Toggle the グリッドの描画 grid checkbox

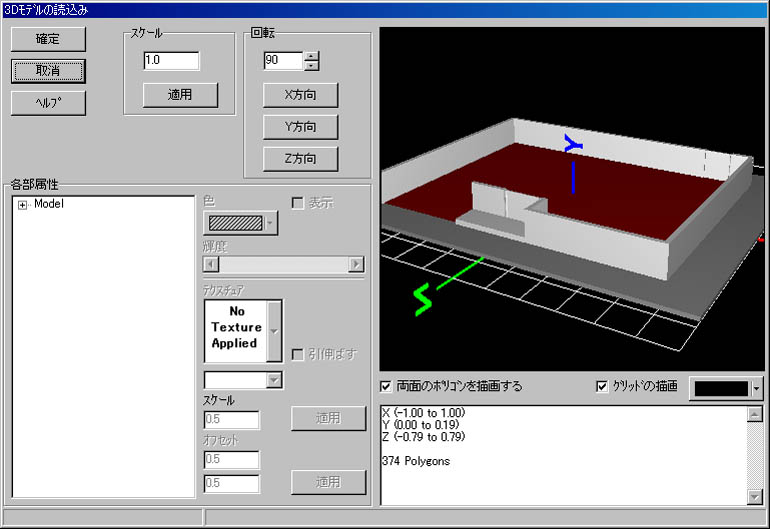602,387
